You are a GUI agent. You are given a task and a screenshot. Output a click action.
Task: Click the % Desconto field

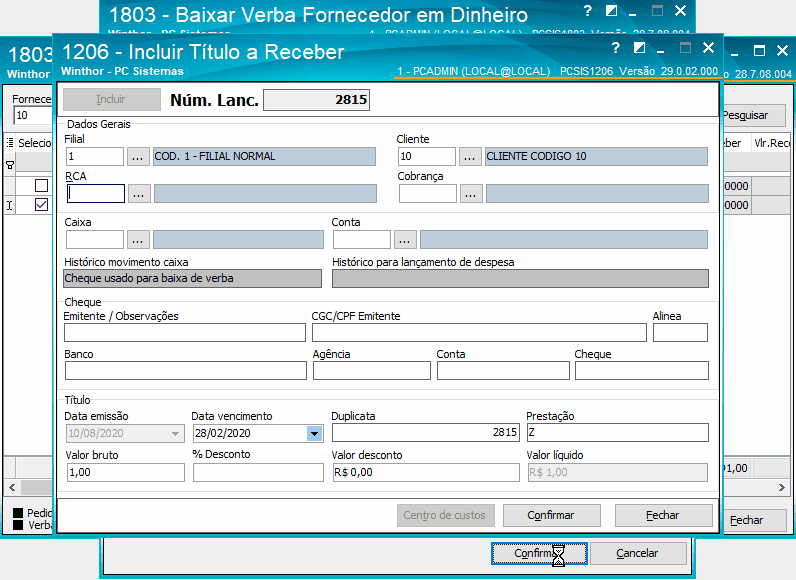pos(258,472)
